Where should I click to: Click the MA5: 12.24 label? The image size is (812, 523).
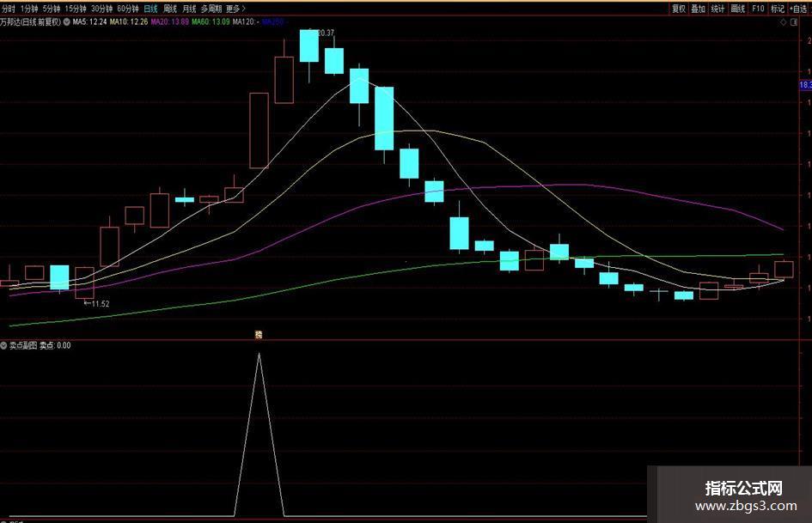[89, 22]
